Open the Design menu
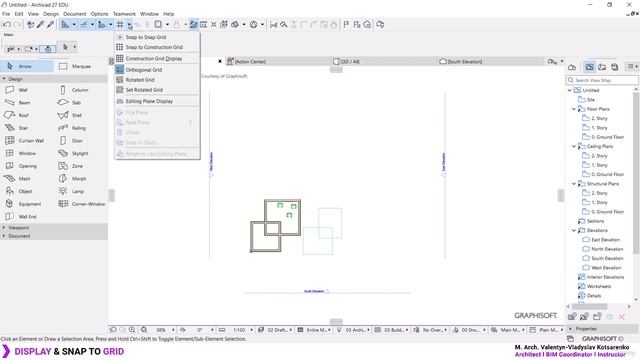 pos(51,14)
